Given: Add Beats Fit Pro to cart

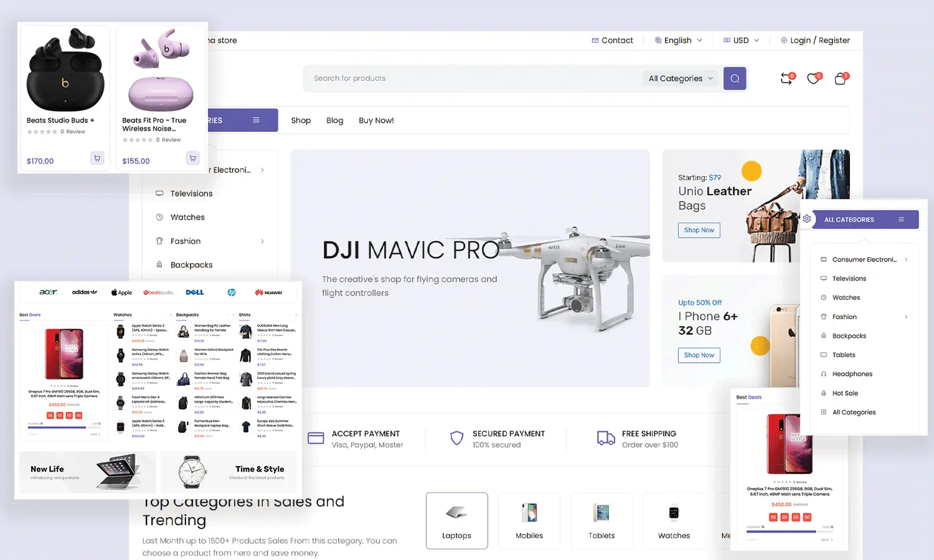Looking at the screenshot, I should [x=193, y=158].
